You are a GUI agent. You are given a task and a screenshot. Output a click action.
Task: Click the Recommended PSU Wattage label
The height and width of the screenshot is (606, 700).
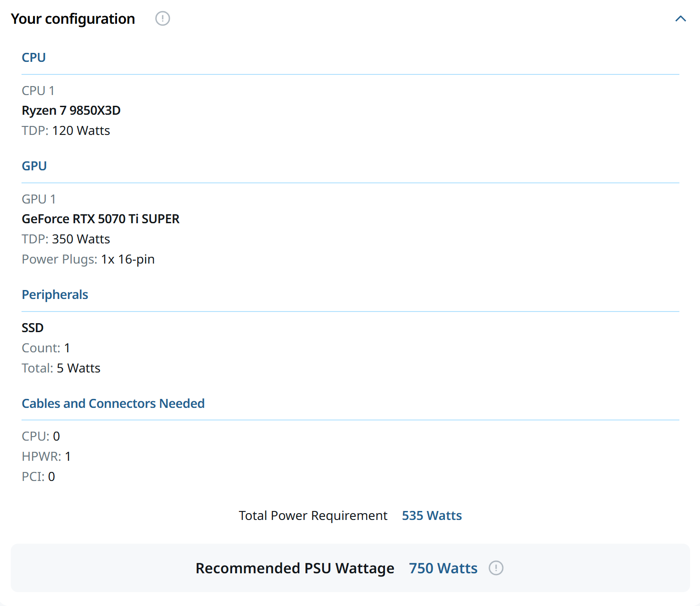pyautogui.click(x=295, y=568)
